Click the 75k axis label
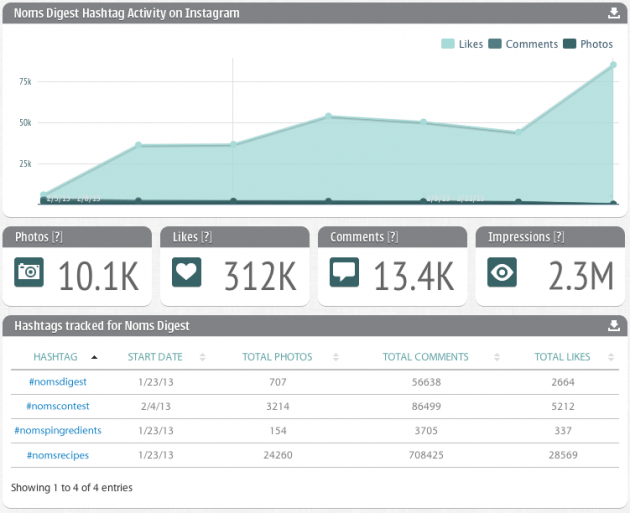The width and height of the screenshot is (630, 513). tap(25, 82)
